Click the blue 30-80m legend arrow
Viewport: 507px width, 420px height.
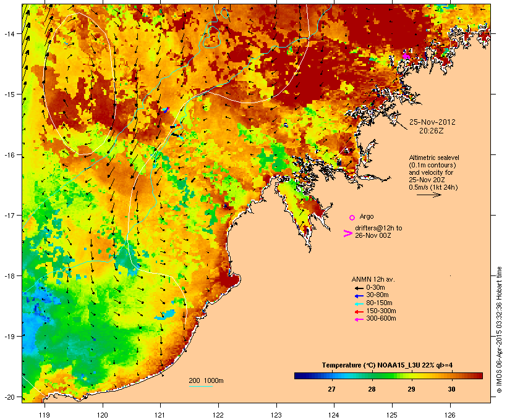359,296
